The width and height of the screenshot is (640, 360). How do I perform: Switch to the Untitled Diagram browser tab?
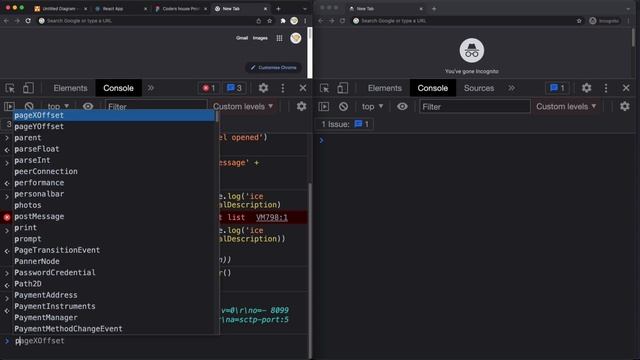(x=59, y=9)
